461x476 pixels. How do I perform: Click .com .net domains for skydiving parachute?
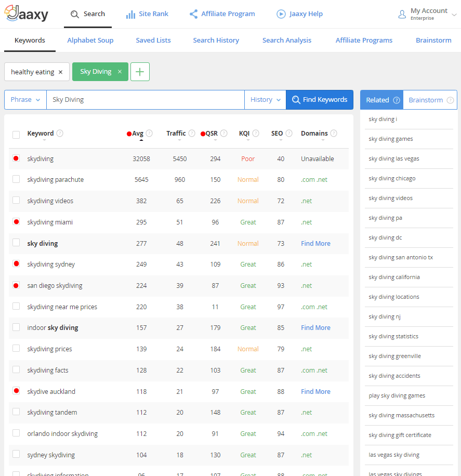coord(314,180)
